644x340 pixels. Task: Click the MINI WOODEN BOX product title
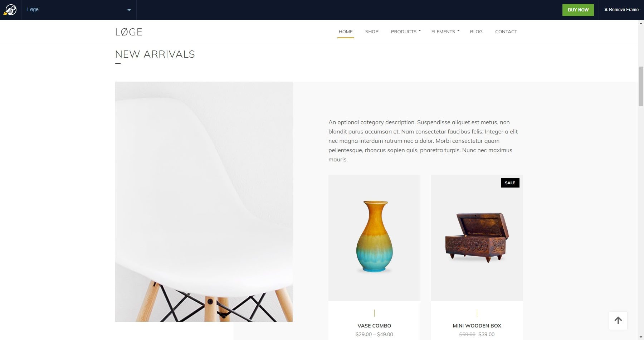[x=477, y=326]
